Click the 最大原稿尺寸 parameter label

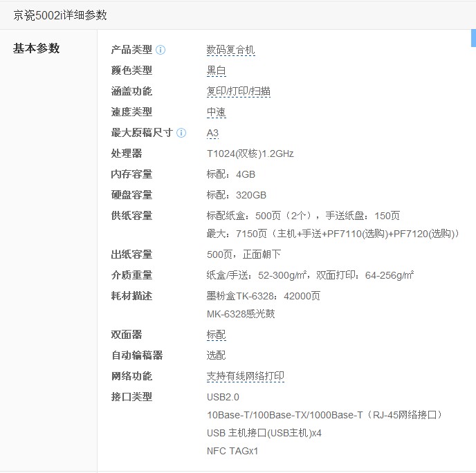click(142, 133)
